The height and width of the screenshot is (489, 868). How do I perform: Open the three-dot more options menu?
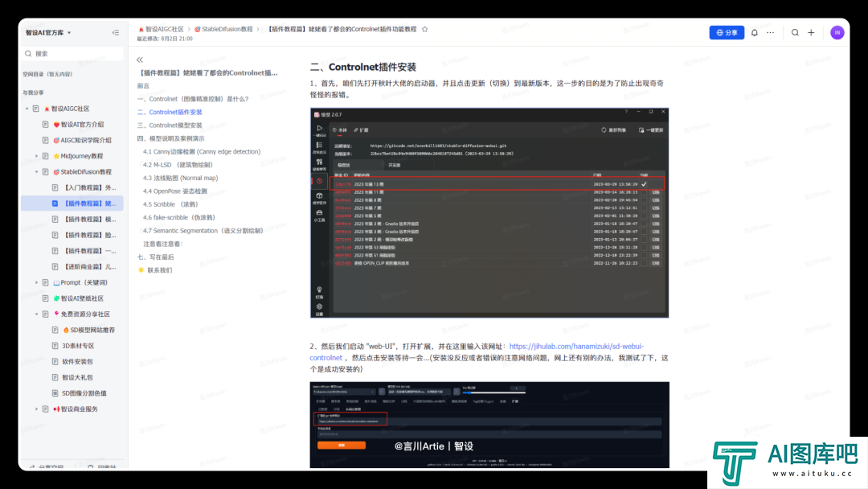[771, 33]
